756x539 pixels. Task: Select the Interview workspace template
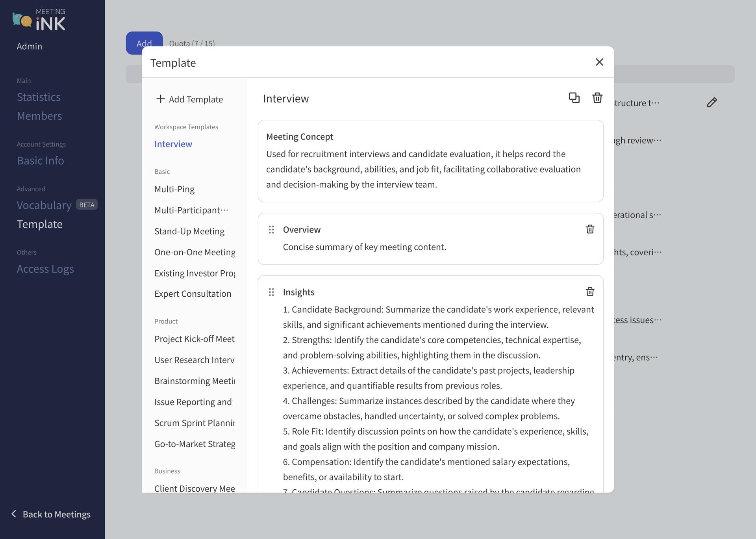[173, 144]
